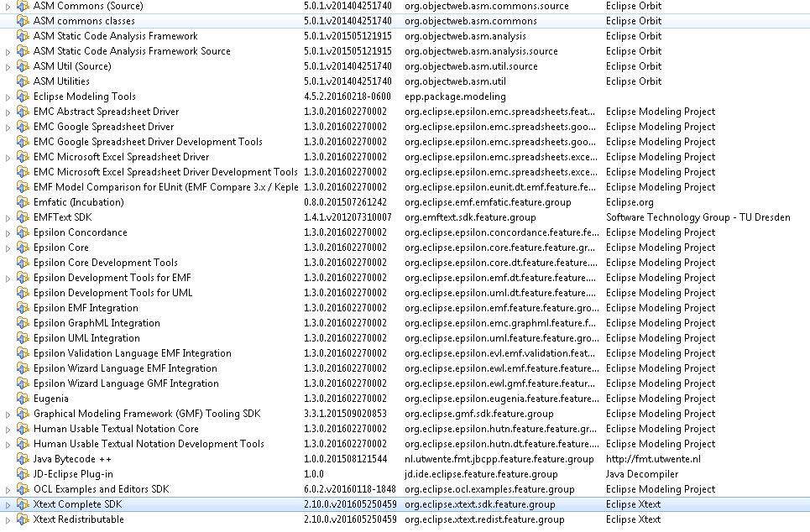
Task: Click the http://fmt.utwente.nl provider cell
Action: coord(653,459)
